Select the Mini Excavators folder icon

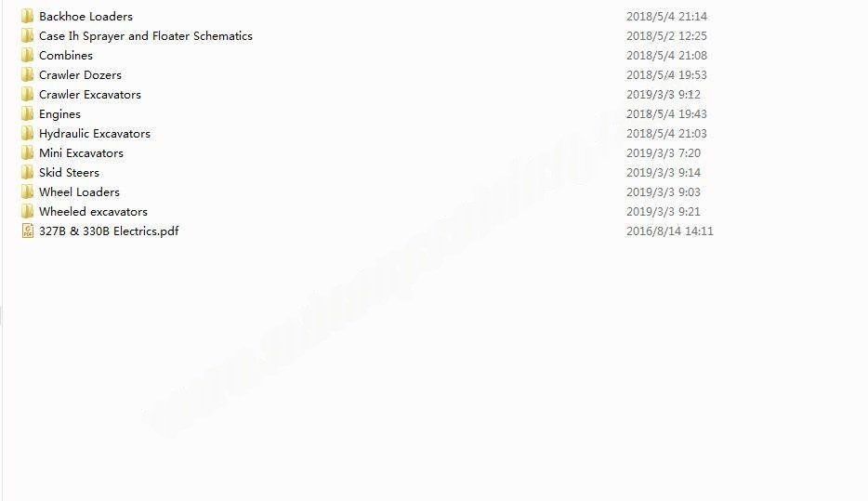(x=27, y=152)
